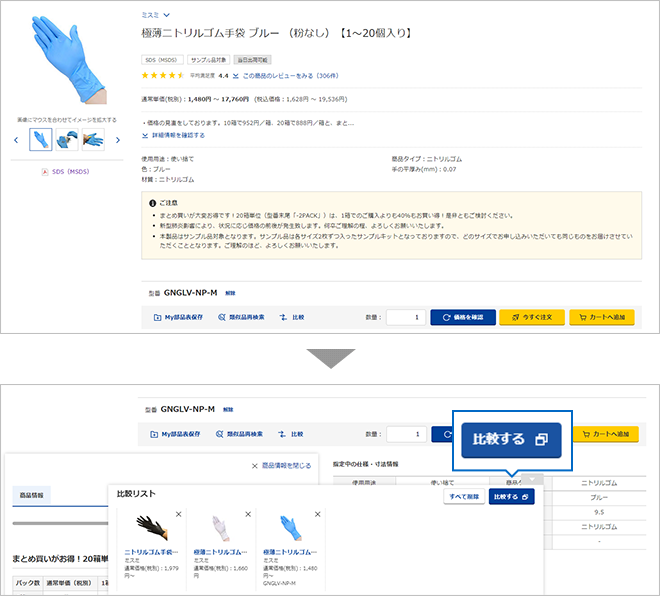Show previous product image with left arrow
660x596 pixels.
17,139
